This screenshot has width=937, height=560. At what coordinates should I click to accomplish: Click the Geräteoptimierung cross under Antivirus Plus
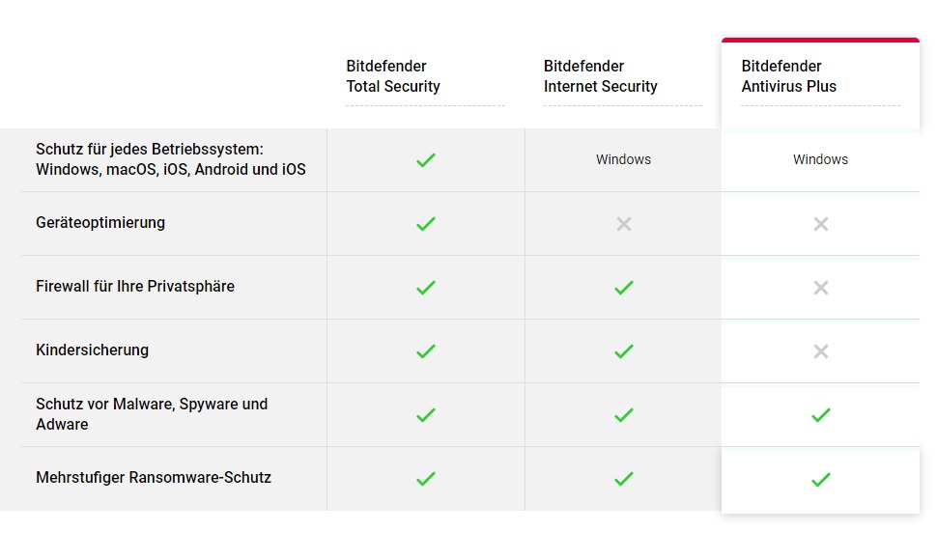click(x=820, y=224)
